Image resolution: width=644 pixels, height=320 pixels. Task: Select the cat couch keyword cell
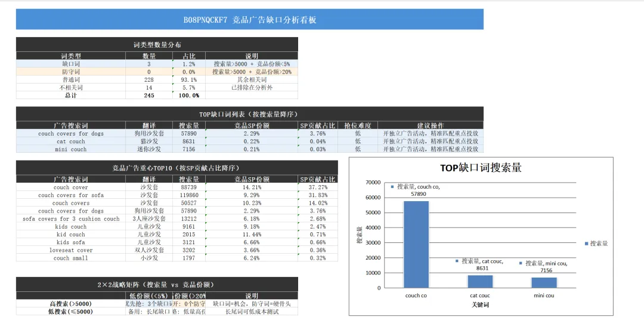click(70, 141)
